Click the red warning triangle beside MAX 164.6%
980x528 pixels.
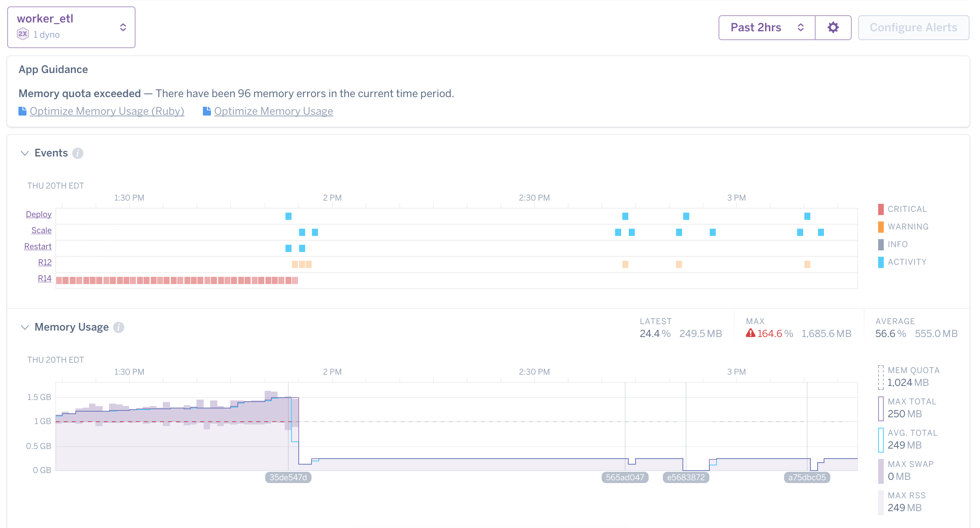click(x=751, y=333)
